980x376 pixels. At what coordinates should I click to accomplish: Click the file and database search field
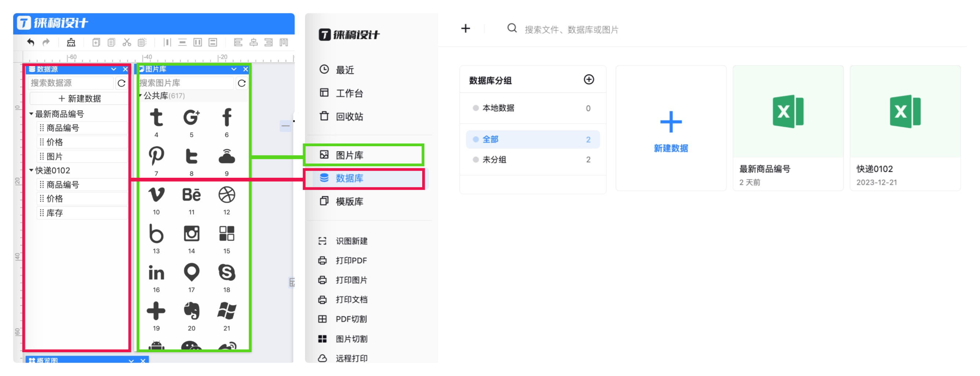pos(571,29)
